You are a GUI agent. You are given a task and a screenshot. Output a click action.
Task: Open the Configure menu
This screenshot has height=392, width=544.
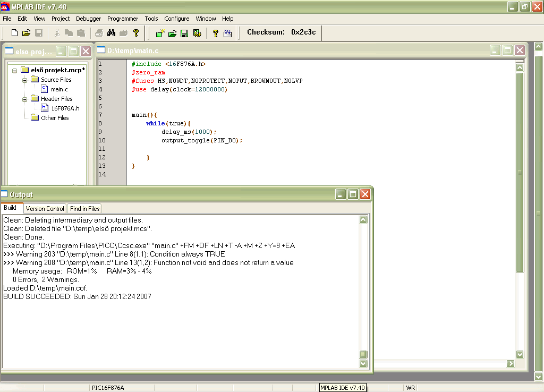pyautogui.click(x=176, y=19)
